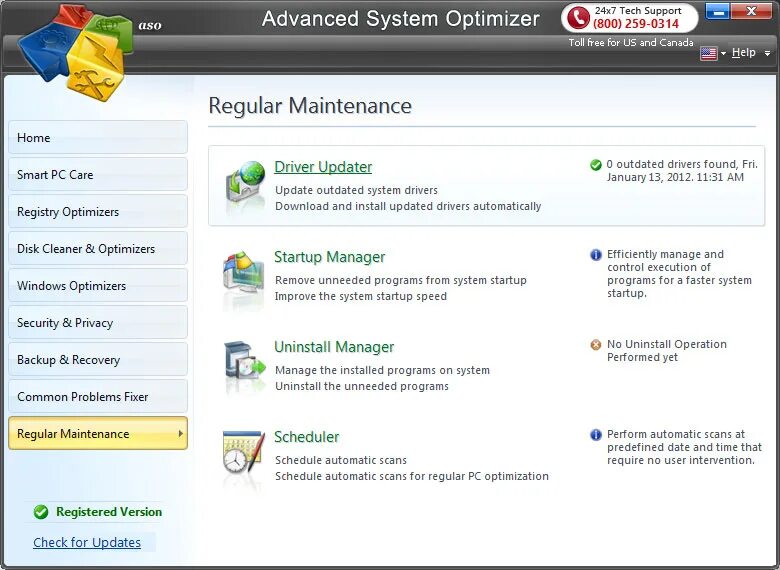The image size is (780, 570).
Task: Click 'Uninstall the unneeded programs' text
Action: (362, 386)
